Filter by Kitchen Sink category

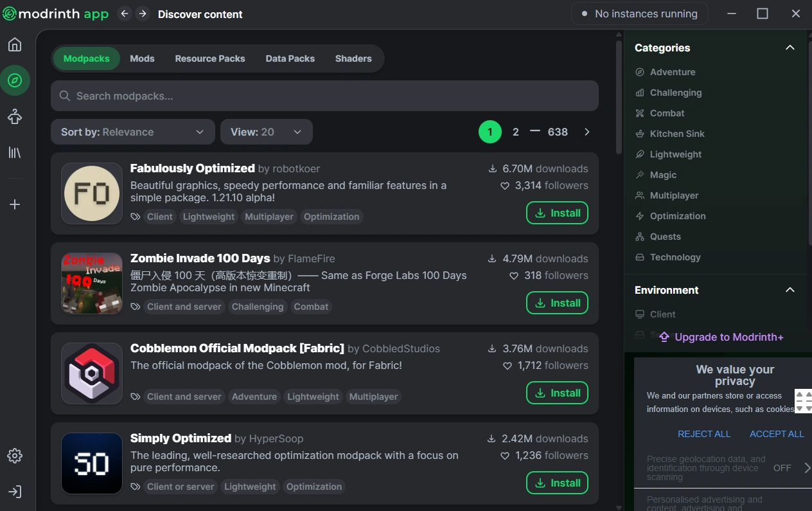[x=669, y=134]
